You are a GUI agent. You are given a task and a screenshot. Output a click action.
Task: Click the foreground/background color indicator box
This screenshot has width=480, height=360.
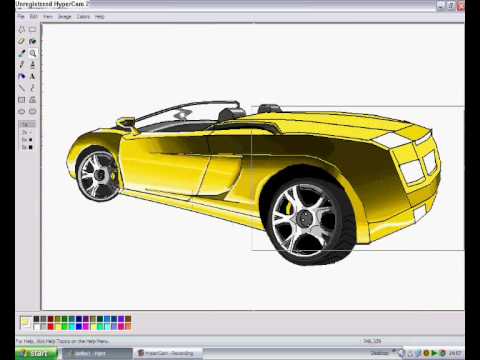point(25,323)
